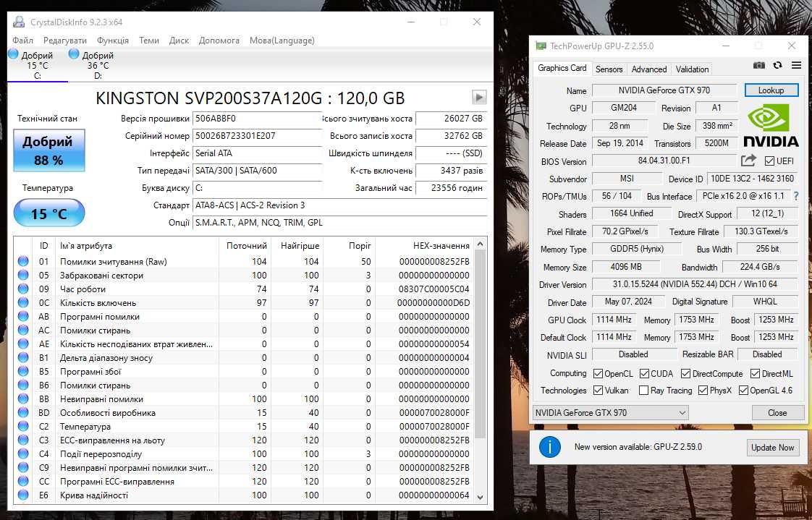Click the BIOS share/export arrow icon
The width and height of the screenshot is (812, 520).
pyautogui.click(x=748, y=161)
